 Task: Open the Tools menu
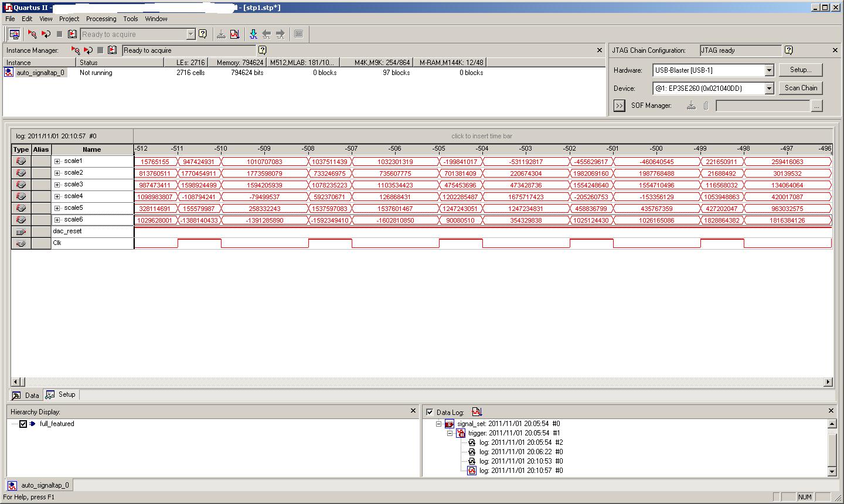tap(131, 19)
